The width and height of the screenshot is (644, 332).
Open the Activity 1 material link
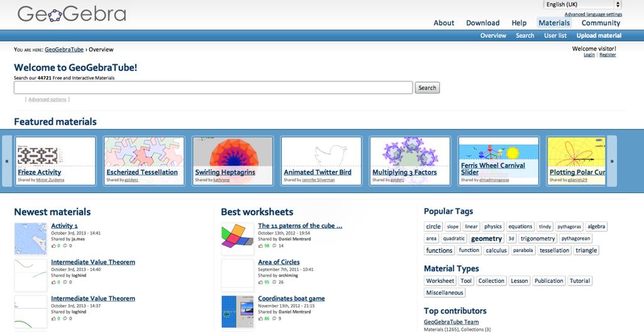click(65, 226)
